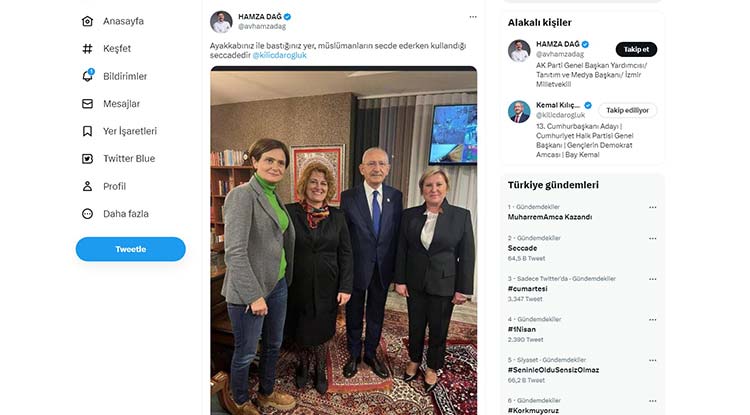The width and height of the screenshot is (750, 415).
Task: Toggle Takip ediliyor for Kemal Kılıçdaroğlu
Action: pyautogui.click(x=628, y=110)
